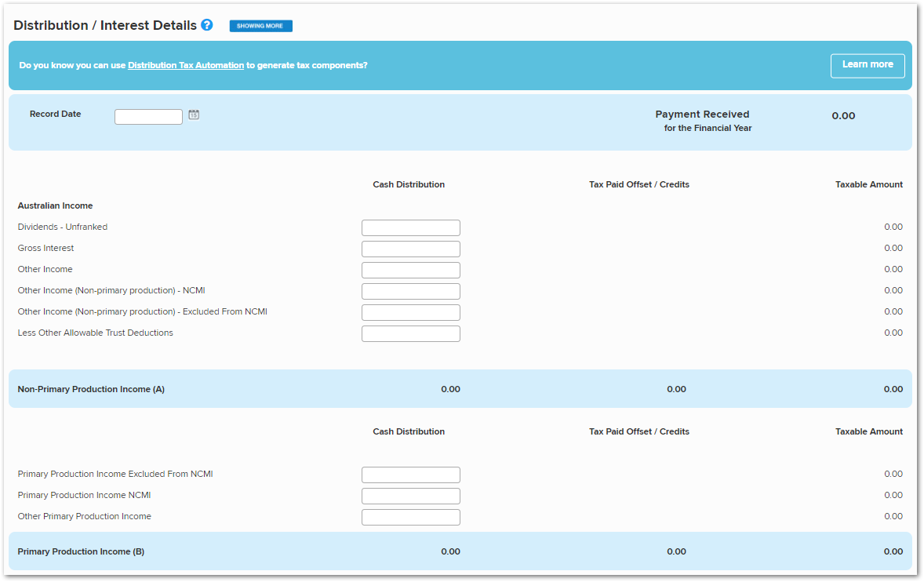The image size is (924, 582).
Task: Open the Distribution Tax Automation link
Action: (185, 65)
